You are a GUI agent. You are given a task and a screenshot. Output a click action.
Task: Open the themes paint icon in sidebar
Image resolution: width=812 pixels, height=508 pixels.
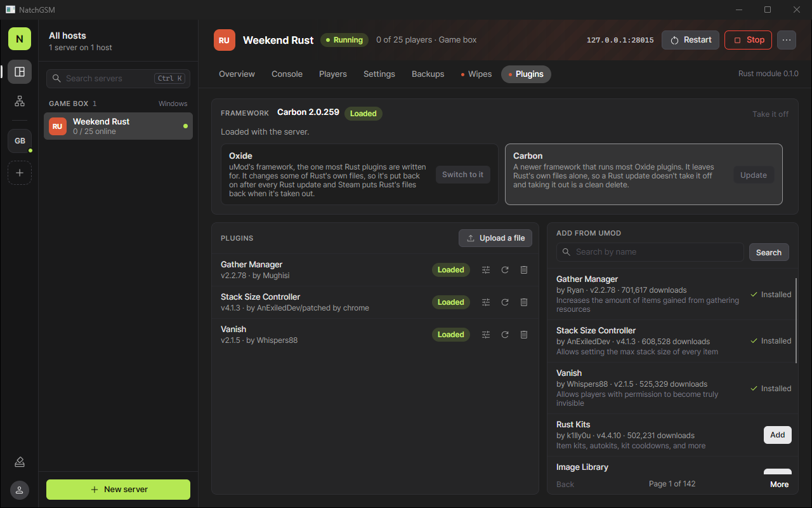coord(20,462)
